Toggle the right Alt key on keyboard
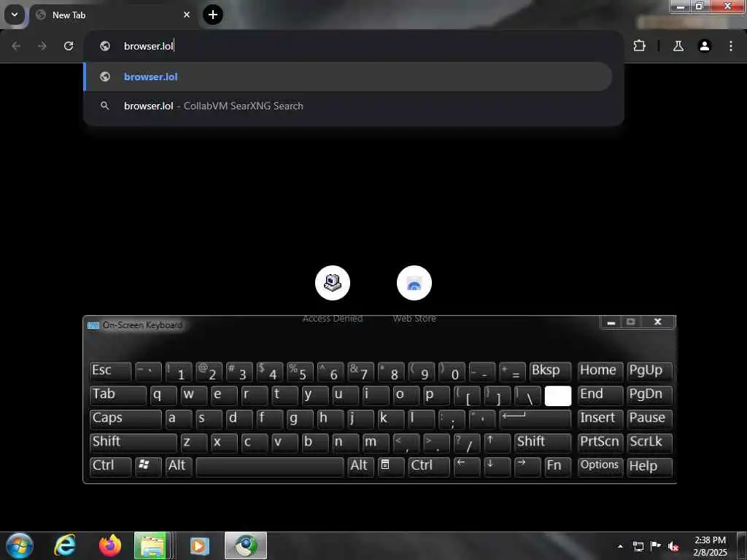 click(x=360, y=466)
